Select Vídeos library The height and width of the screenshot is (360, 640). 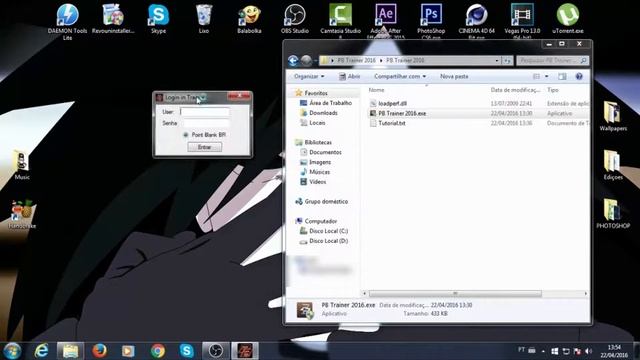pos(313,182)
